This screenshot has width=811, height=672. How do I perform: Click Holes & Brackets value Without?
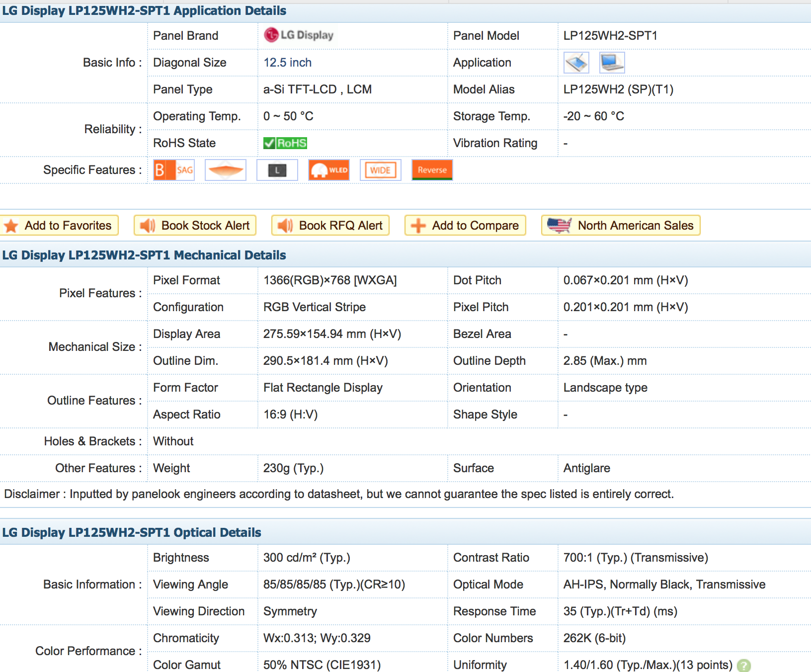click(x=173, y=441)
